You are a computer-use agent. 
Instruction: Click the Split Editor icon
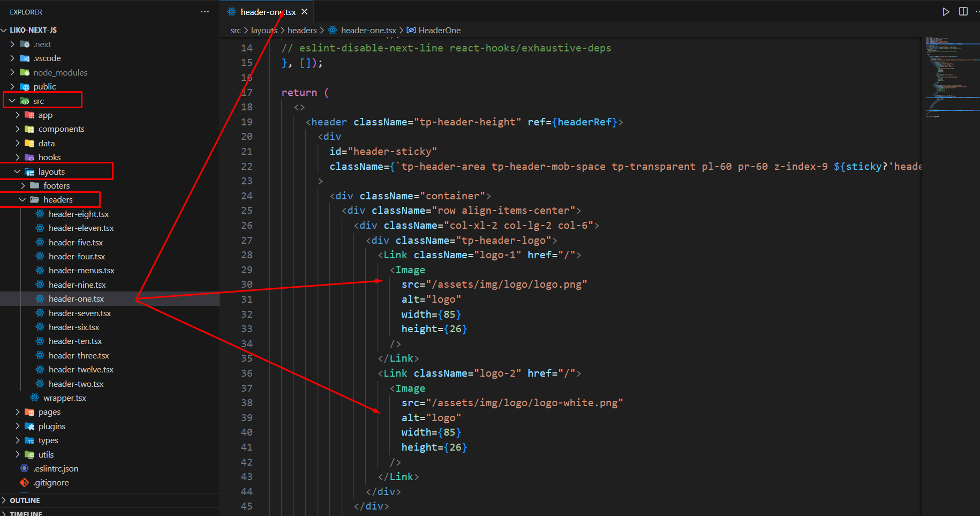pyautogui.click(x=963, y=12)
